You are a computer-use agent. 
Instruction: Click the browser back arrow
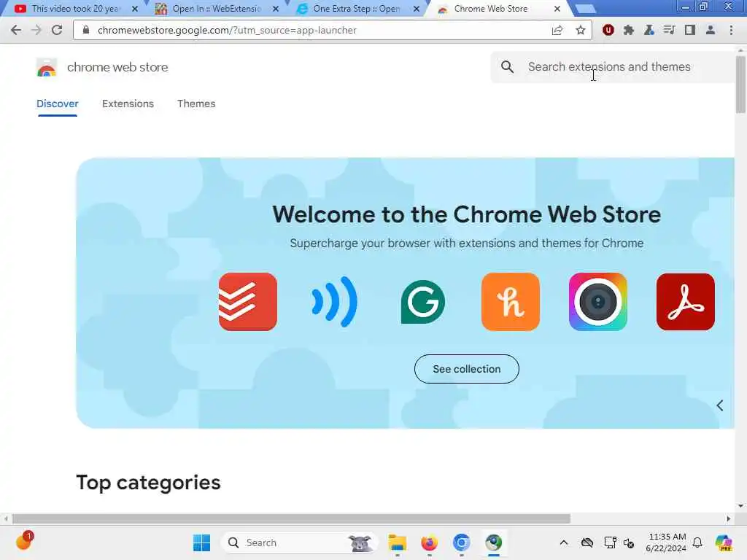pos(16,30)
